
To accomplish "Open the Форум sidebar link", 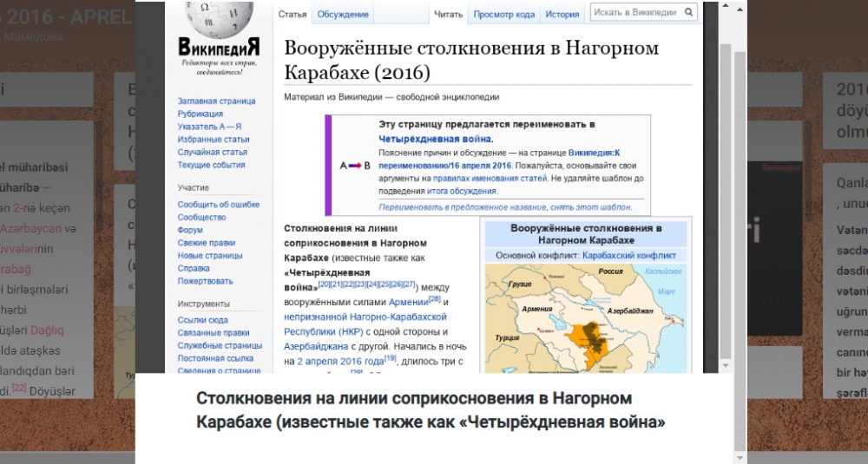I will (x=190, y=230).
